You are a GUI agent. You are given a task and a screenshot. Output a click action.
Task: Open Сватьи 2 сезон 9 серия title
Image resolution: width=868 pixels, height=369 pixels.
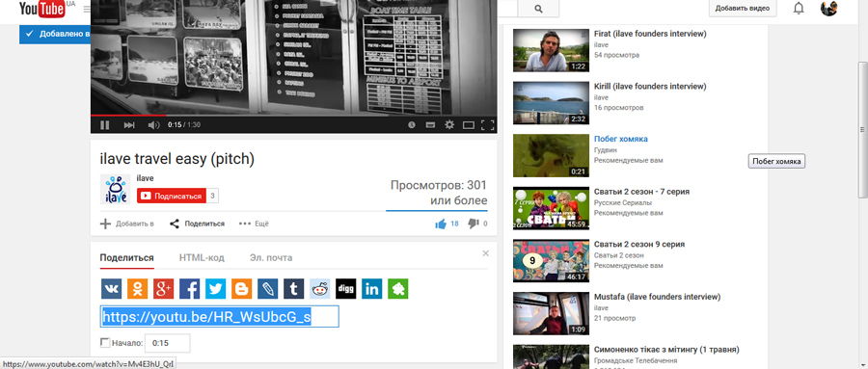(639, 244)
